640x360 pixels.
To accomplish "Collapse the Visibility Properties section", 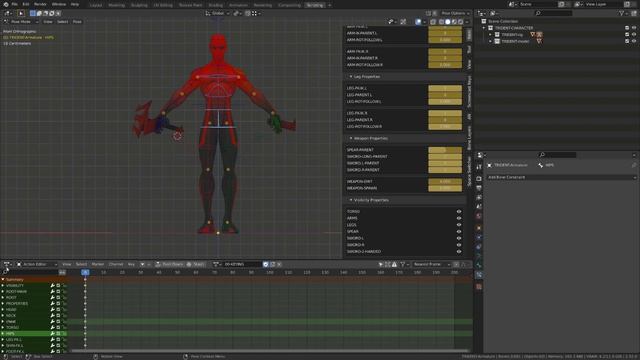I will (351, 200).
